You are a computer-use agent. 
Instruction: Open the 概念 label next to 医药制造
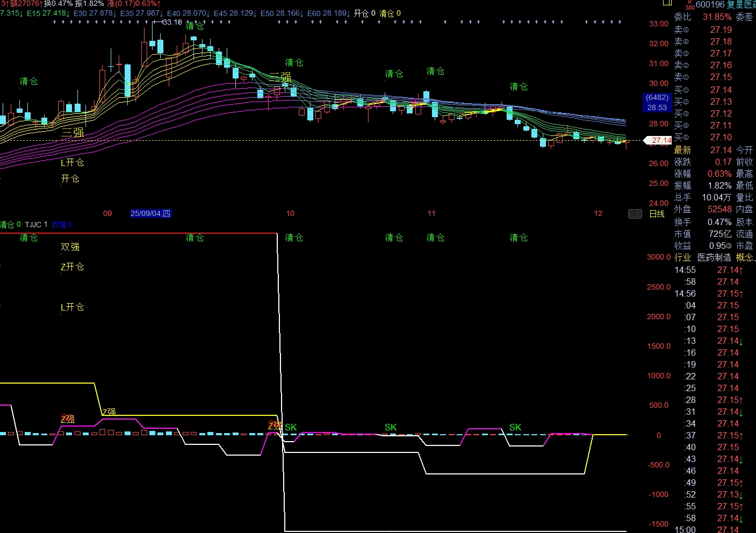click(745, 258)
